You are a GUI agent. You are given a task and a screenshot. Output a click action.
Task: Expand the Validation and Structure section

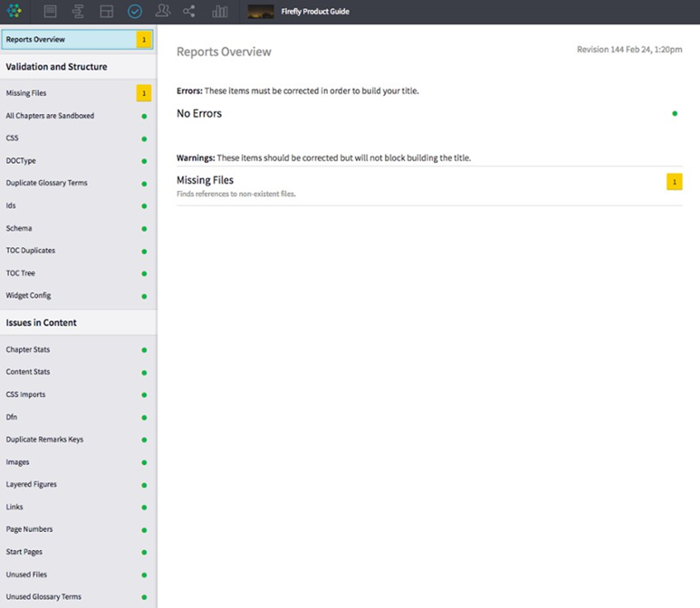(x=57, y=67)
